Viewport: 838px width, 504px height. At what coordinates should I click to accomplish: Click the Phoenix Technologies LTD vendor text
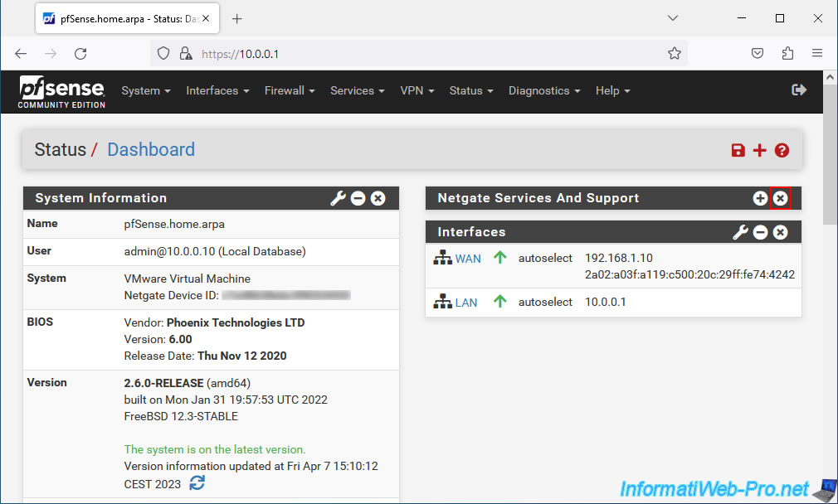click(236, 323)
